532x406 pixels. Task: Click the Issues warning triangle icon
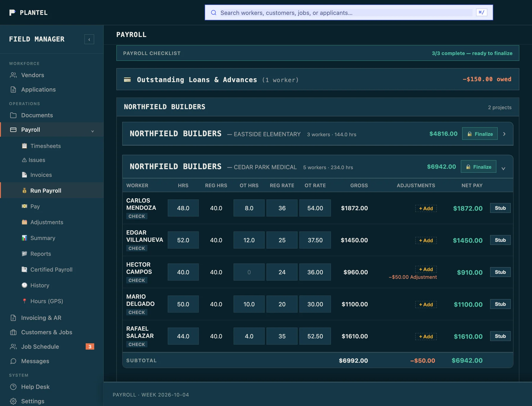[x=24, y=160]
